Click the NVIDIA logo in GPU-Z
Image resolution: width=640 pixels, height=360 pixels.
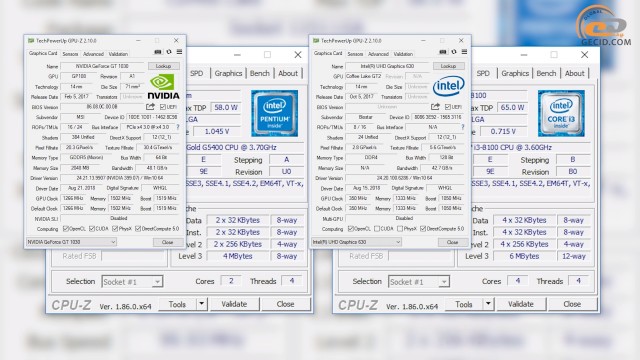(x=163, y=87)
